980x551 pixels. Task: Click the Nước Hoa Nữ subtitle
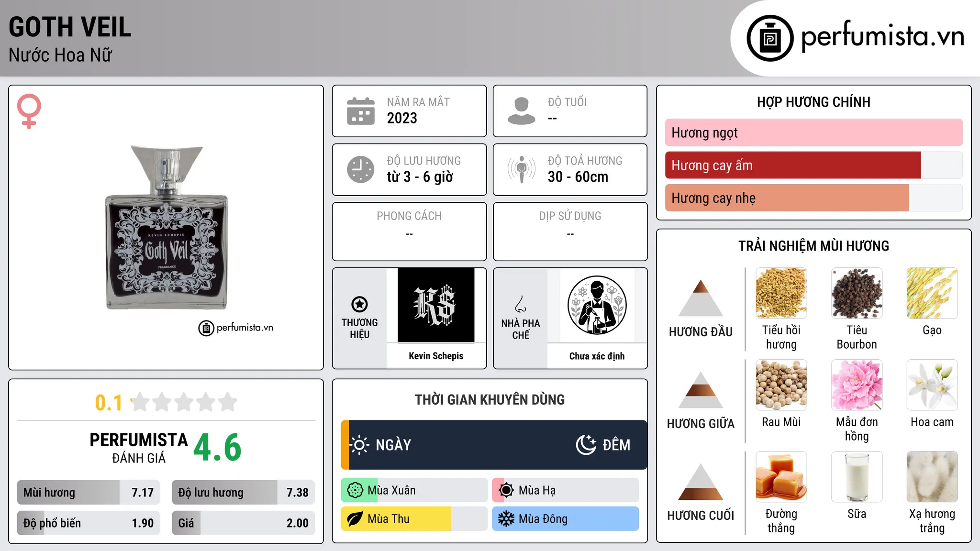point(60,55)
